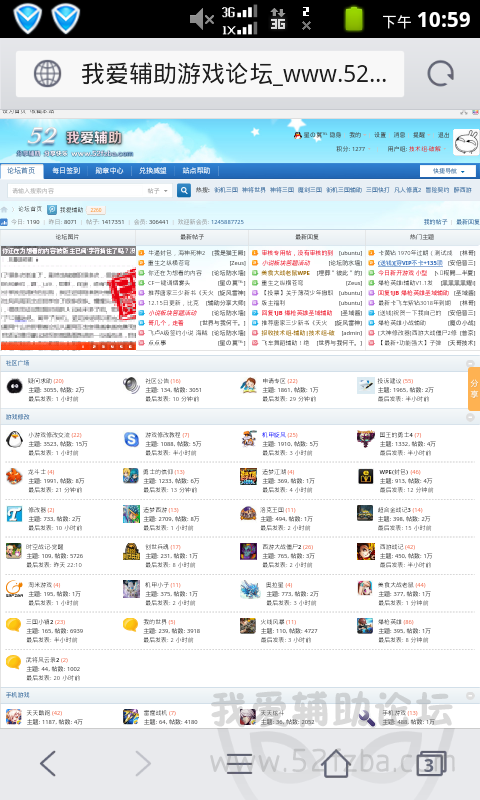Open 我的帖子 link
Image resolution: width=480 pixels, height=800 pixels.
(435, 222)
